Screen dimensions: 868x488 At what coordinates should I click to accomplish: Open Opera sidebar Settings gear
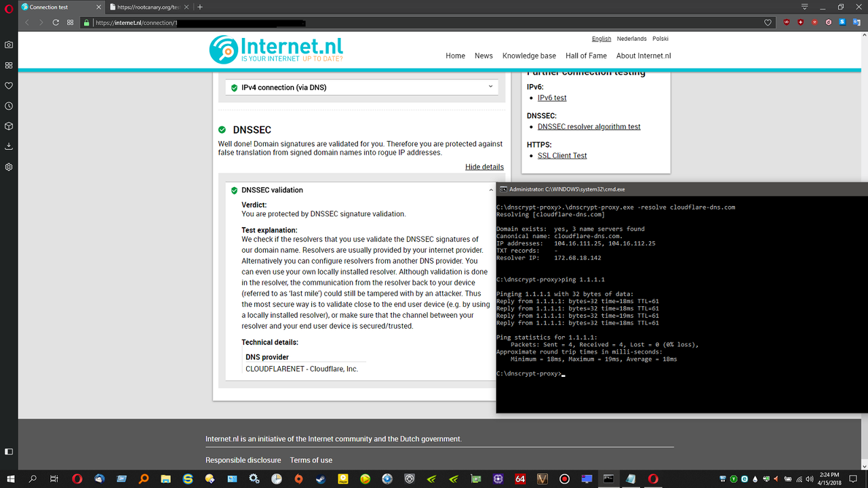[x=8, y=167]
